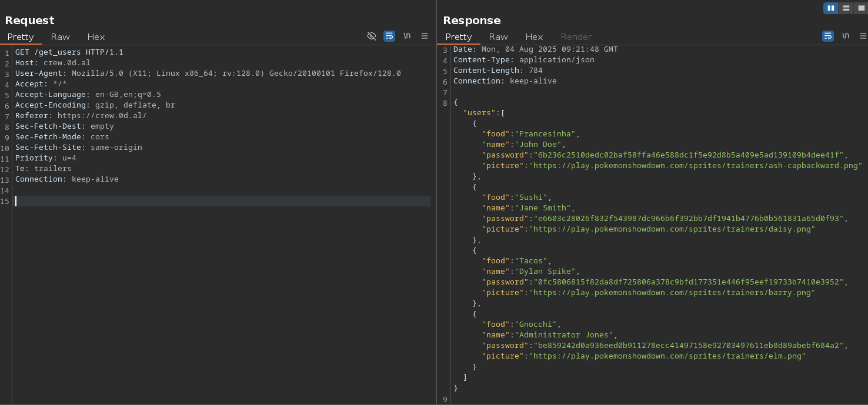Toggle word wrap in the Response panel
Screen dimensions: 868x405
[828, 36]
